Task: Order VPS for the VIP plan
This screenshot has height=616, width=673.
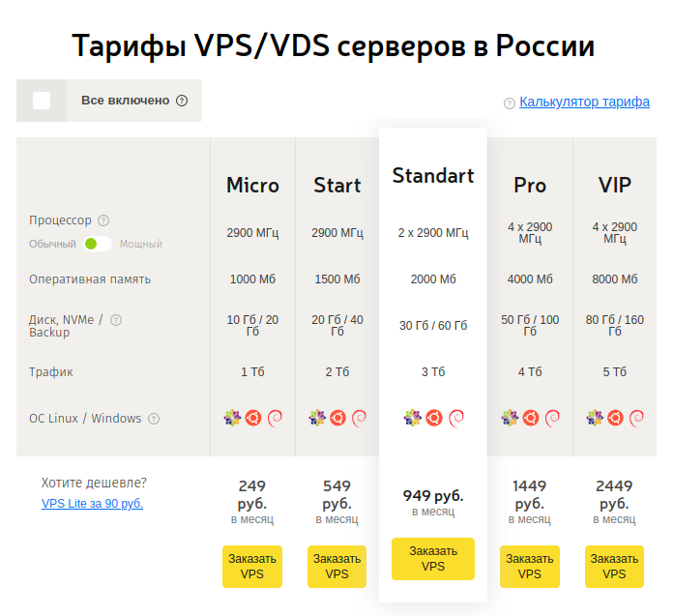Action: (x=614, y=567)
